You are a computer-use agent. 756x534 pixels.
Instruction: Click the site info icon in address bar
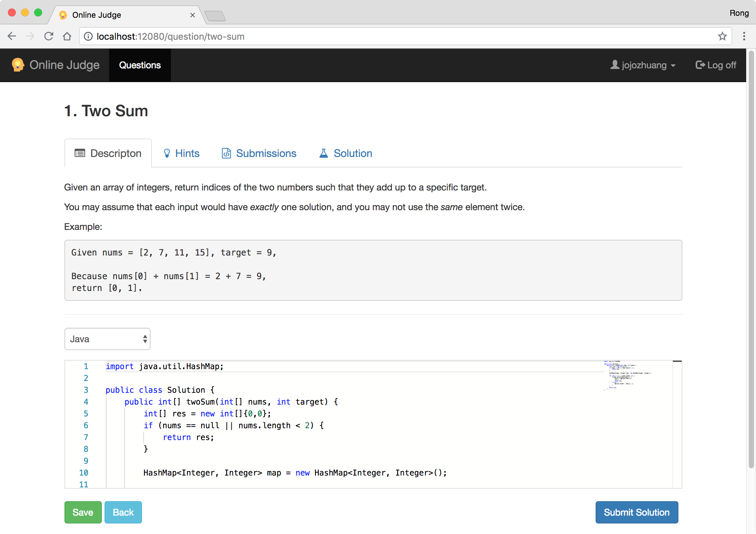point(88,36)
